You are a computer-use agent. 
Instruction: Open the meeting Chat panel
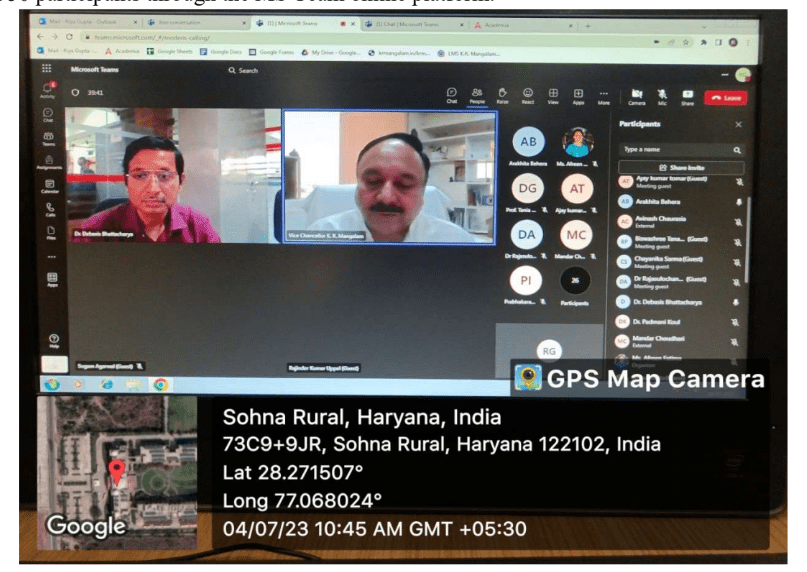click(x=452, y=95)
